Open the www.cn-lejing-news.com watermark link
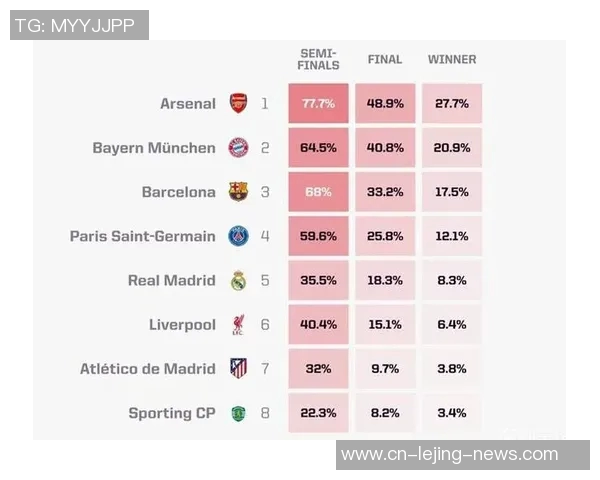 449,454
